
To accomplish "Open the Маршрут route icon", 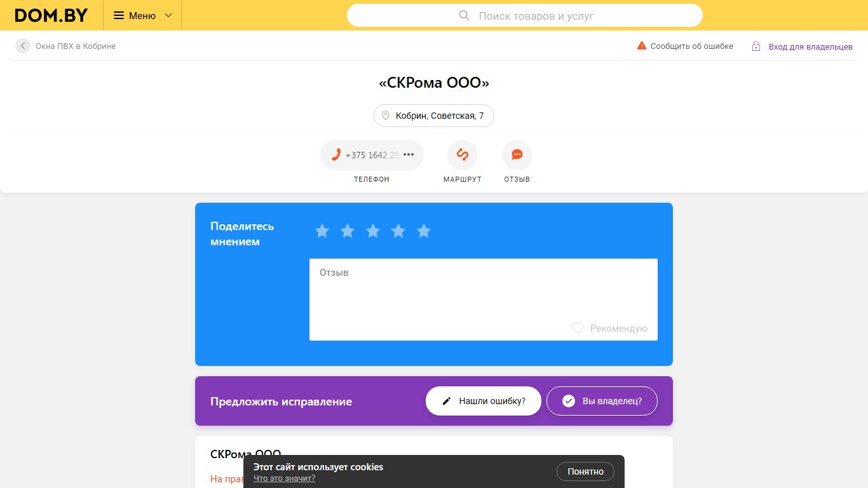I will pos(463,155).
